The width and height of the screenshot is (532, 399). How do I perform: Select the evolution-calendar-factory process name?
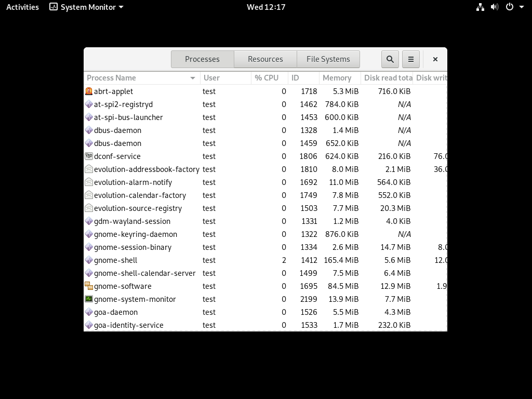click(x=140, y=195)
